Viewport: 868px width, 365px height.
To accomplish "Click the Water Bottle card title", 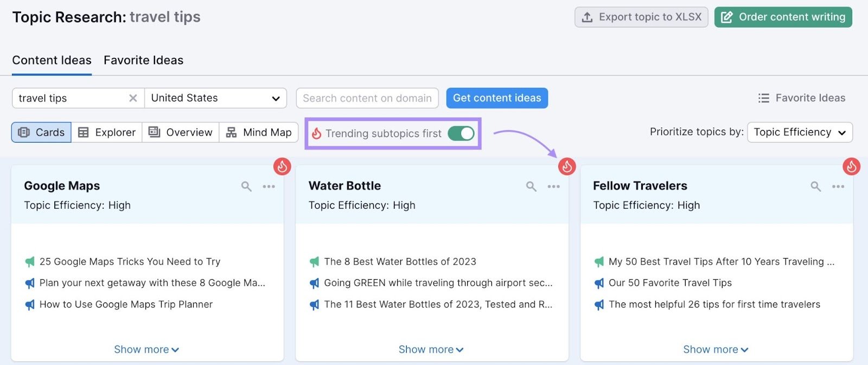I will tap(344, 186).
